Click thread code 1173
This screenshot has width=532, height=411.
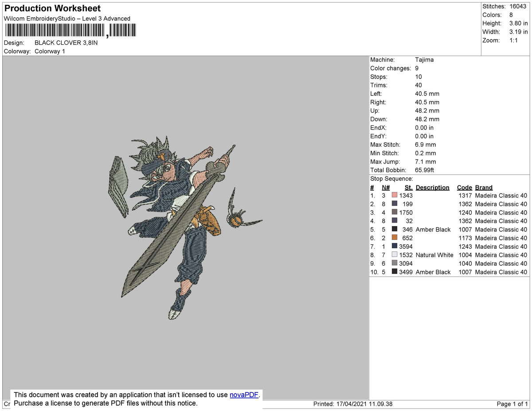(465, 238)
